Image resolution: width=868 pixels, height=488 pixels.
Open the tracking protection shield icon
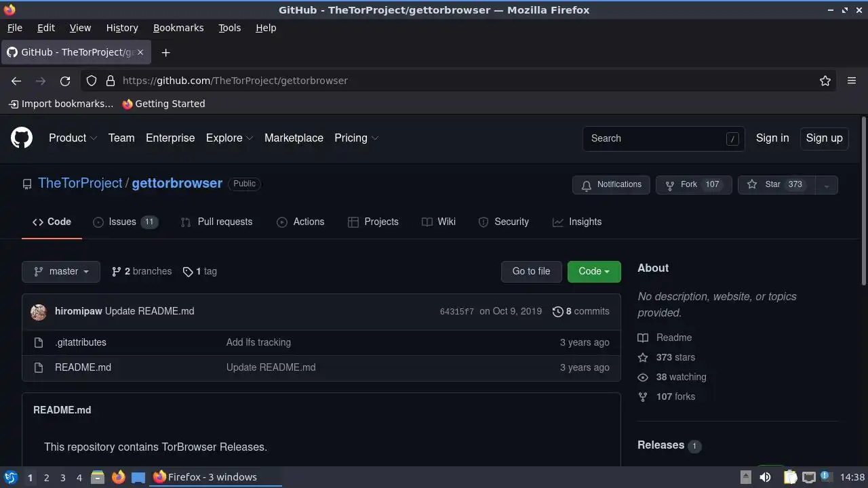[x=92, y=81]
